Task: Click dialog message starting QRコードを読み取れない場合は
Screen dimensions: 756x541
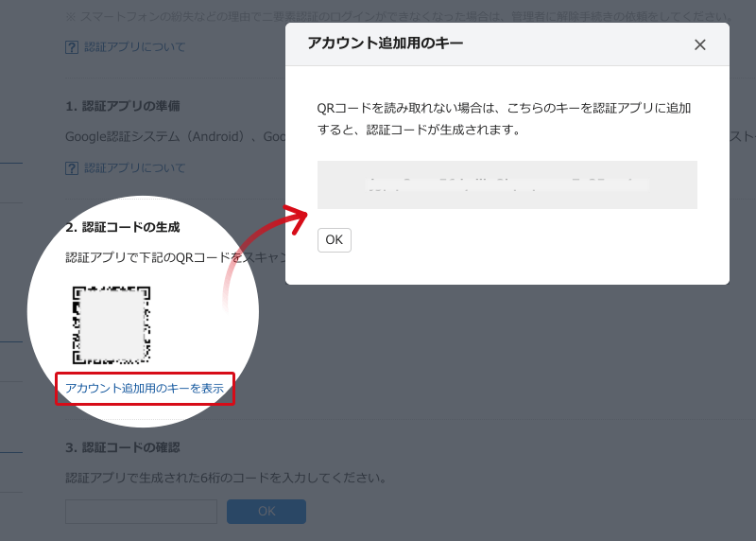Action: tap(504, 119)
